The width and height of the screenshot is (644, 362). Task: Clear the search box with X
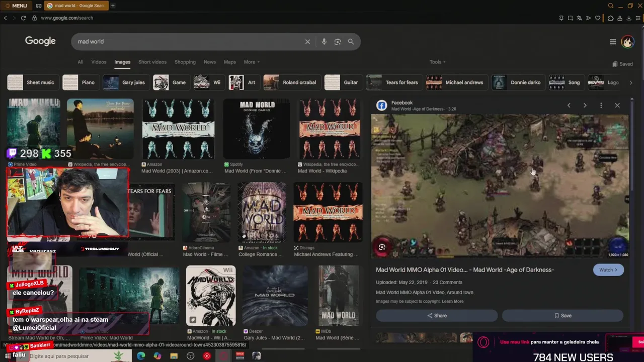pyautogui.click(x=307, y=42)
